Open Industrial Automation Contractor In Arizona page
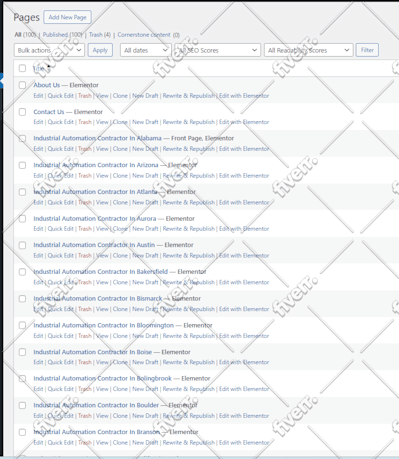 [96, 165]
